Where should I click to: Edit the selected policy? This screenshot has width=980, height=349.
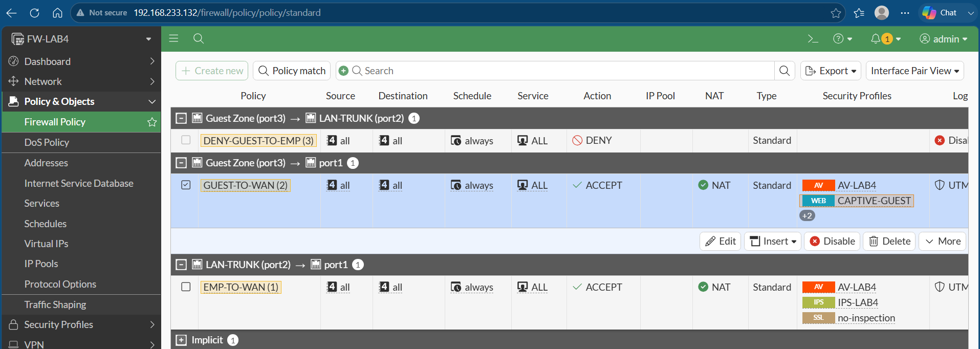721,241
